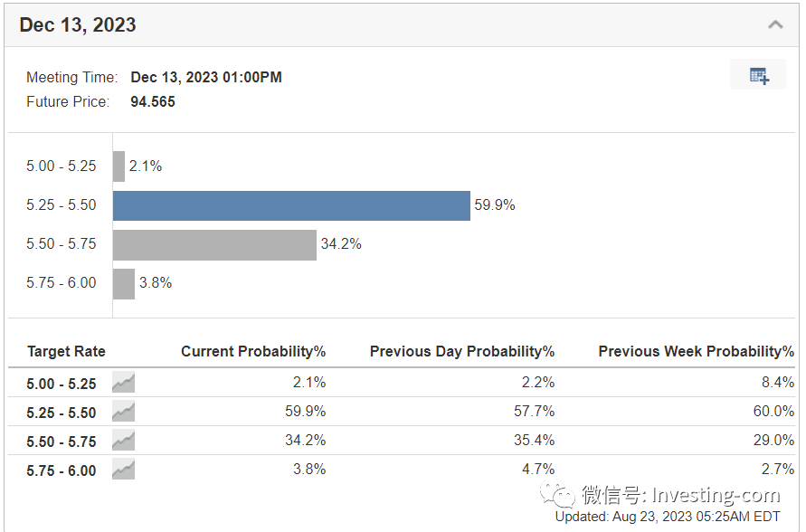
Task: Click chart icon for 5.00 - 5.25 rate
Action: [124, 383]
